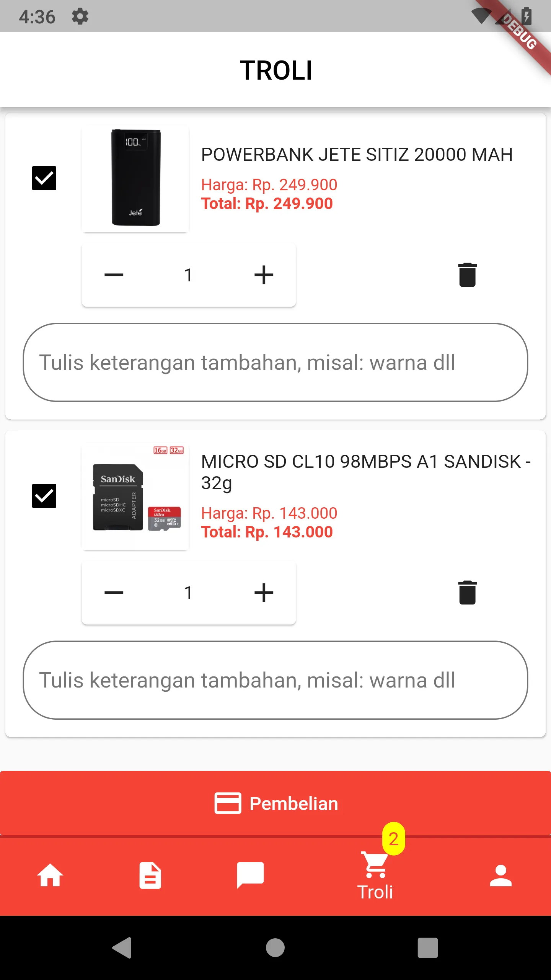Increase Micro SD quantity with plus button
The image size is (551, 980).
[264, 593]
